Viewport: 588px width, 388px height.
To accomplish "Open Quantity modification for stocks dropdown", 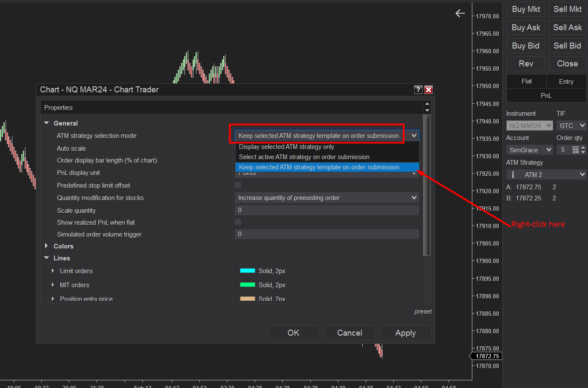I will point(327,198).
